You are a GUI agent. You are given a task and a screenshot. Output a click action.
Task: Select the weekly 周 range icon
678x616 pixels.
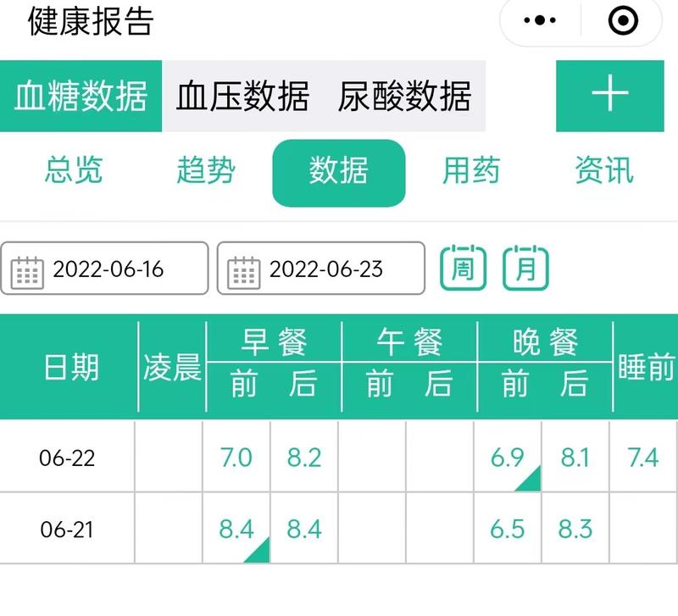tap(463, 267)
